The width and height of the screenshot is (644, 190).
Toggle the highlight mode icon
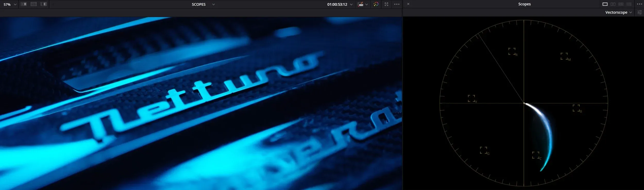(x=44, y=4)
